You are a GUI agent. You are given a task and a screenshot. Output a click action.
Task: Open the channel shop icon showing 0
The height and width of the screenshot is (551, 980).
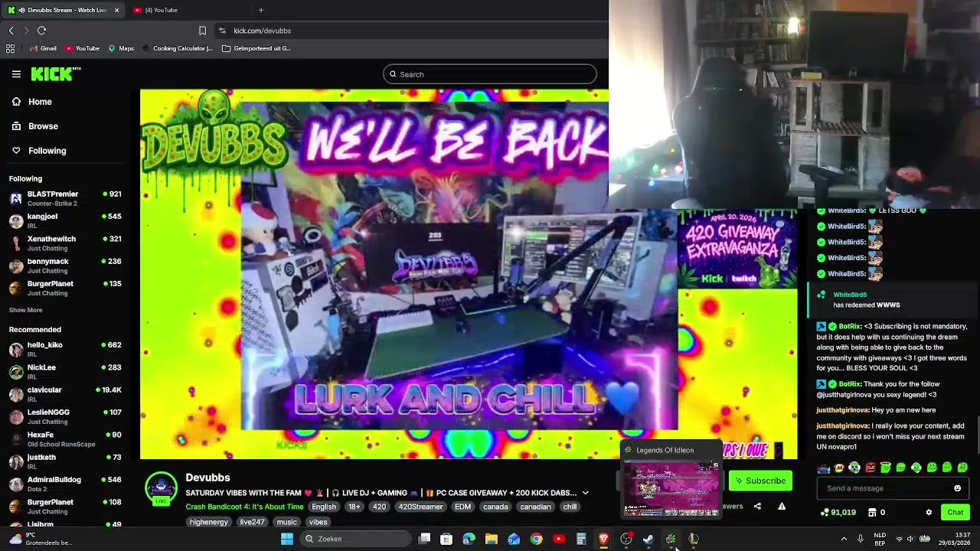[x=872, y=512]
